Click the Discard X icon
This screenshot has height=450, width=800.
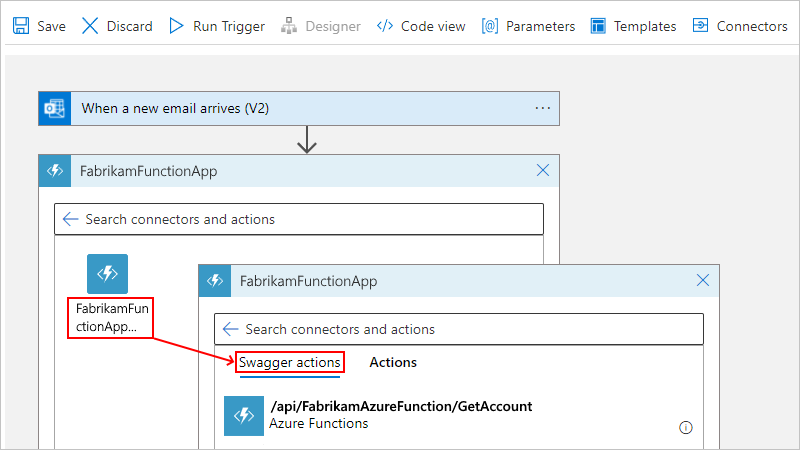91,26
